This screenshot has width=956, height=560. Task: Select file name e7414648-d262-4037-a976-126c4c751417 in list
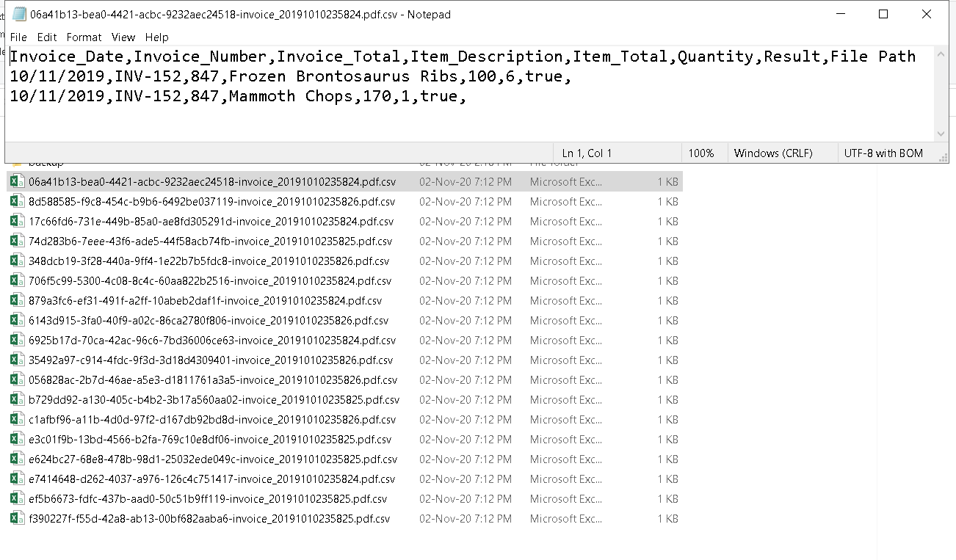click(212, 479)
